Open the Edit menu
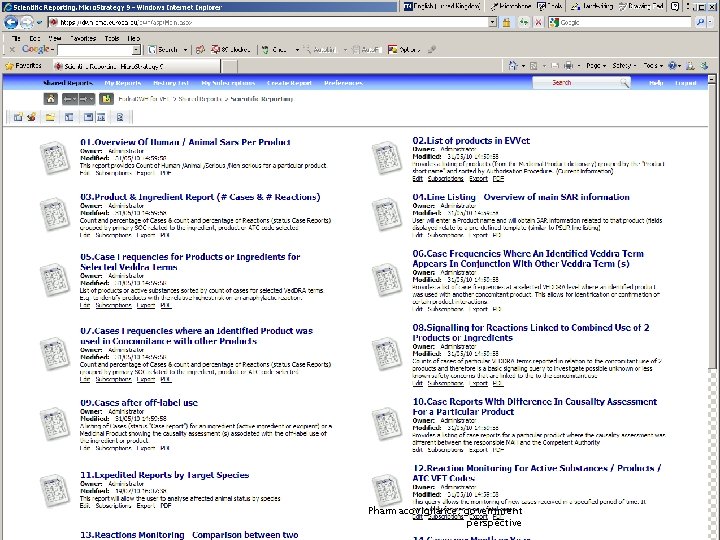The height and width of the screenshot is (540, 720). (x=34, y=38)
